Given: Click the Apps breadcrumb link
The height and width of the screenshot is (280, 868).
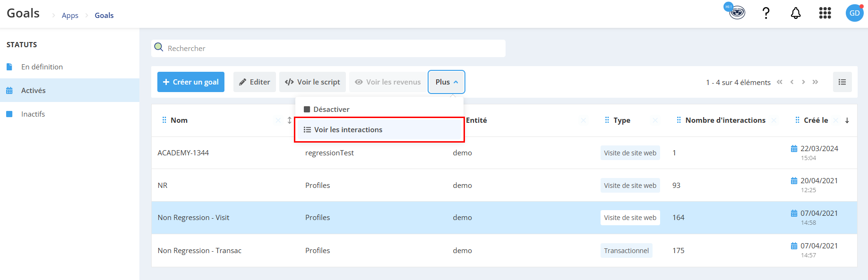Looking at the screenshot, I should tap(70, 15).
